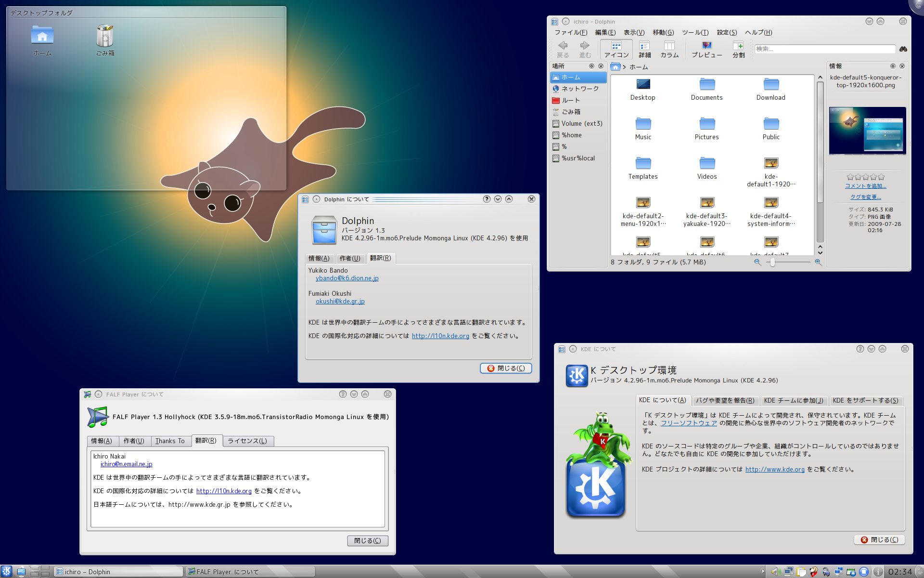The width and height of the screenshot is (924, 578).
Task: Open the ファイル(F) menu in Dolphin
Action: 571,32
